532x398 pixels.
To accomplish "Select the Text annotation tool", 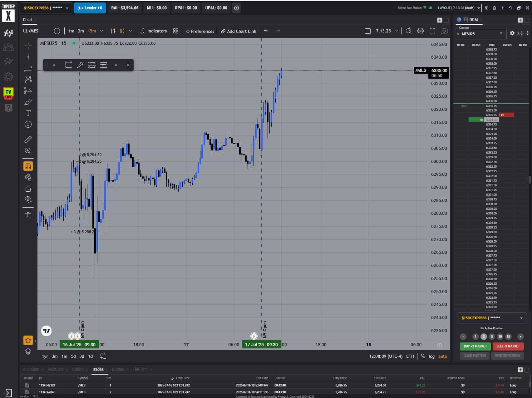I will coord(28,113).
